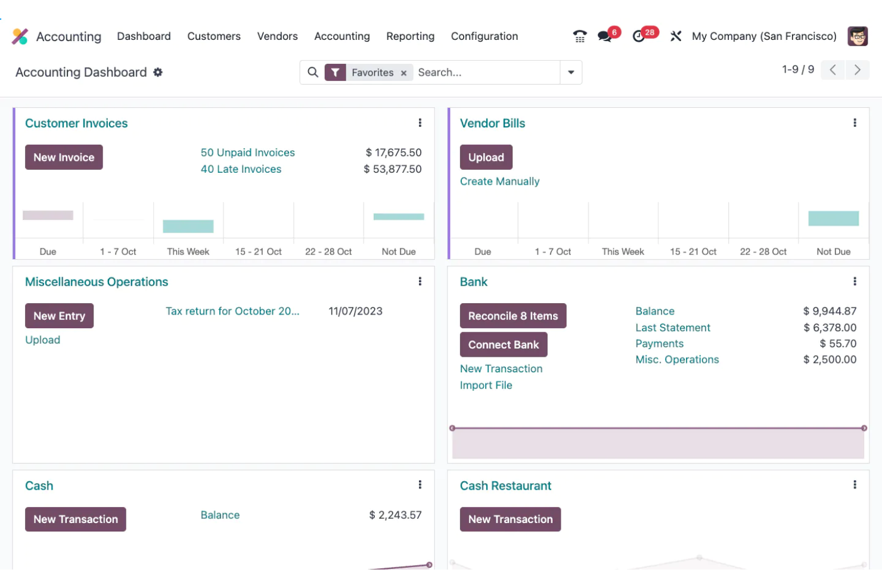This screenshot has width=882, height=588.
Task: Expand the search options dropdown arrow
Action: point(570,72)
